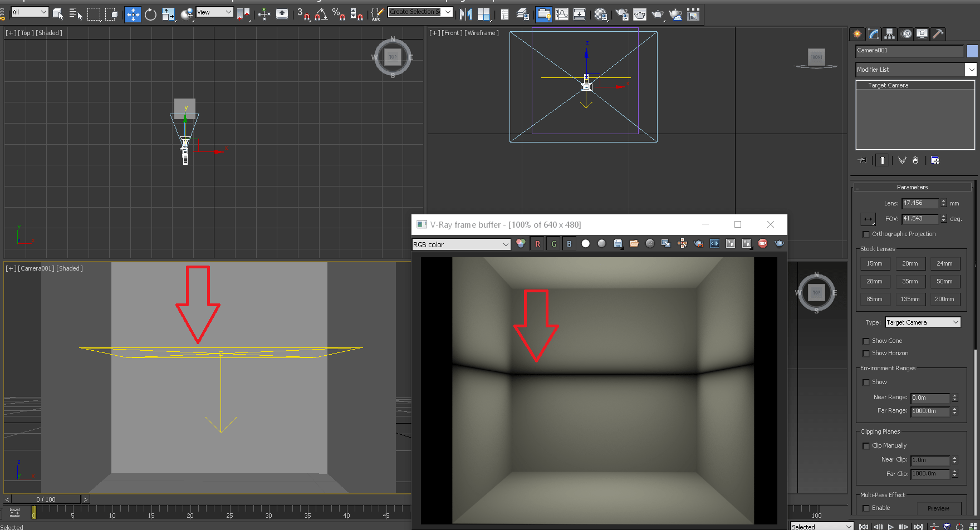Toggle the red channel in frame buffer

pos(537,244)
